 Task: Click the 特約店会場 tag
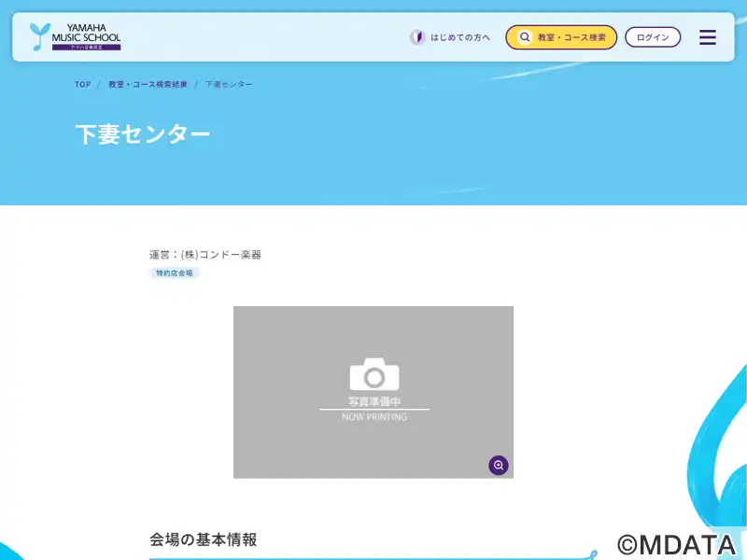click(175, 273)
